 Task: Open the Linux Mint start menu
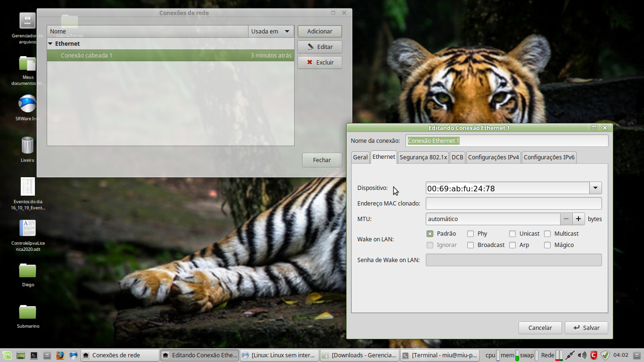[7, 355]
